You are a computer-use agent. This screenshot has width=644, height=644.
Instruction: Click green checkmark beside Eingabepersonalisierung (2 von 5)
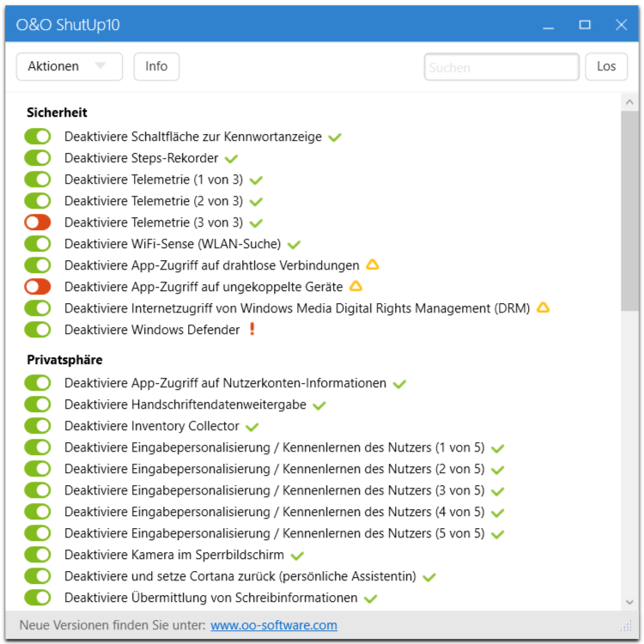[497, 470]
